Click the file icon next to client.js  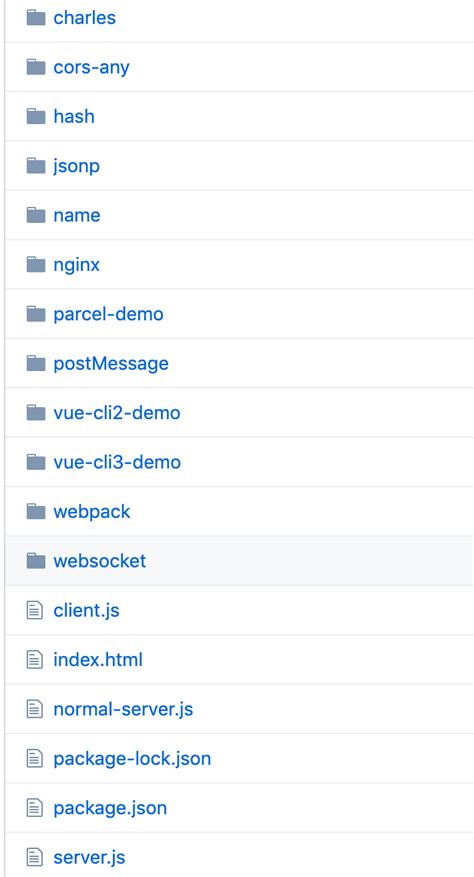35,610
